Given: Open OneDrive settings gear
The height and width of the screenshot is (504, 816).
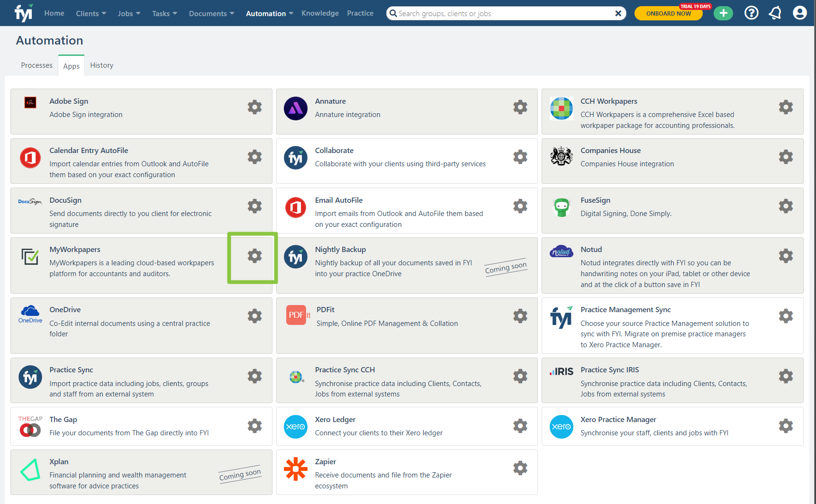Looking at the screenshot, I should (x=254, y=316).
